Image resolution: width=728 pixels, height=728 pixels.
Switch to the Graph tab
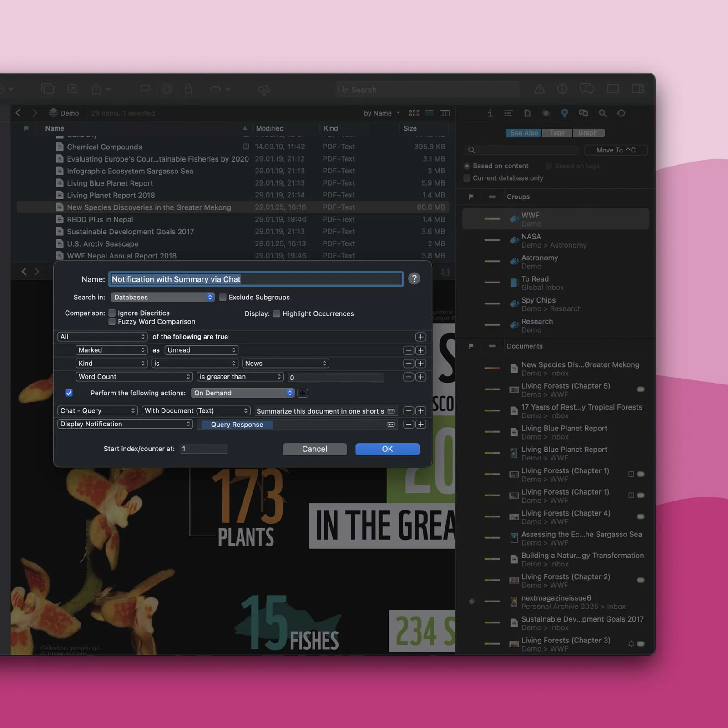click(x=588, y=133)
